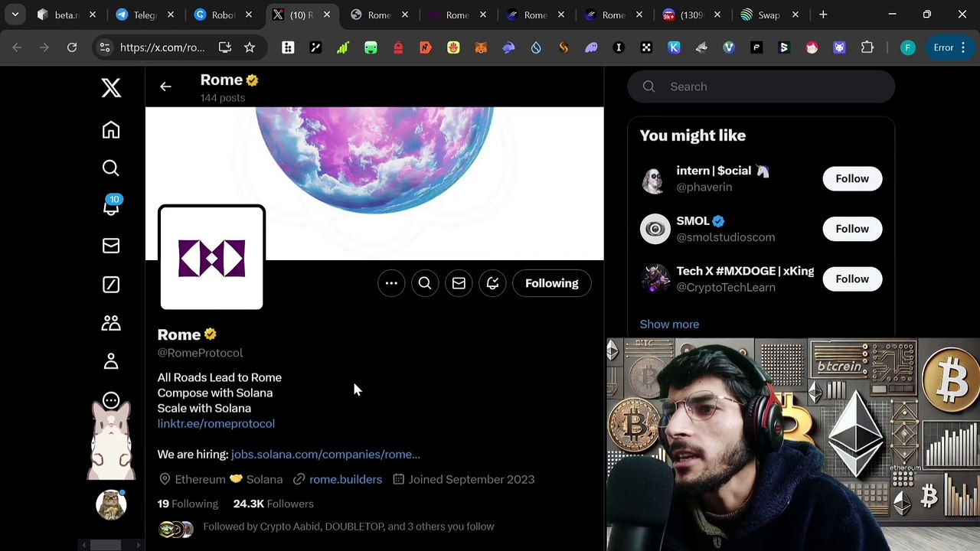Open the linktr.ee/romeprotocol link
This screenshot has height=551, width=980.
216,423
